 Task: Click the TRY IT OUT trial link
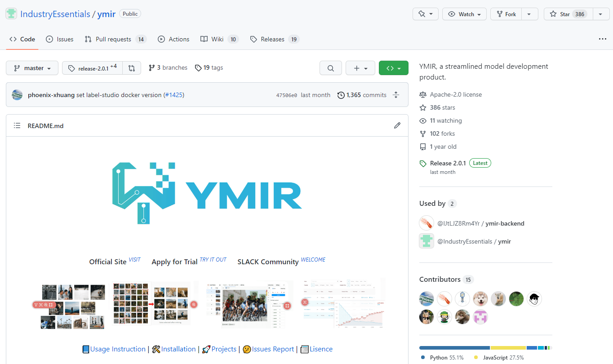213,260
